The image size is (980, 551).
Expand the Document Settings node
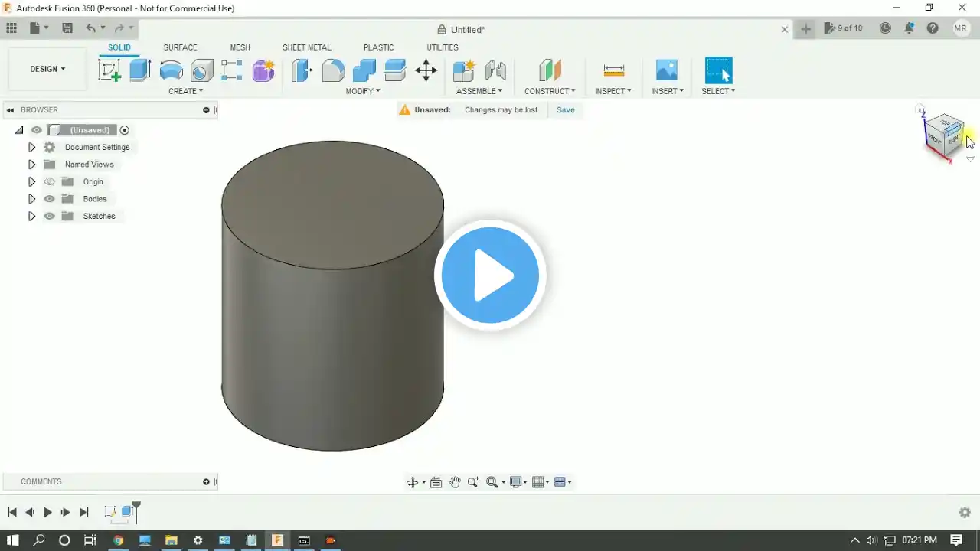coord(31,148)
